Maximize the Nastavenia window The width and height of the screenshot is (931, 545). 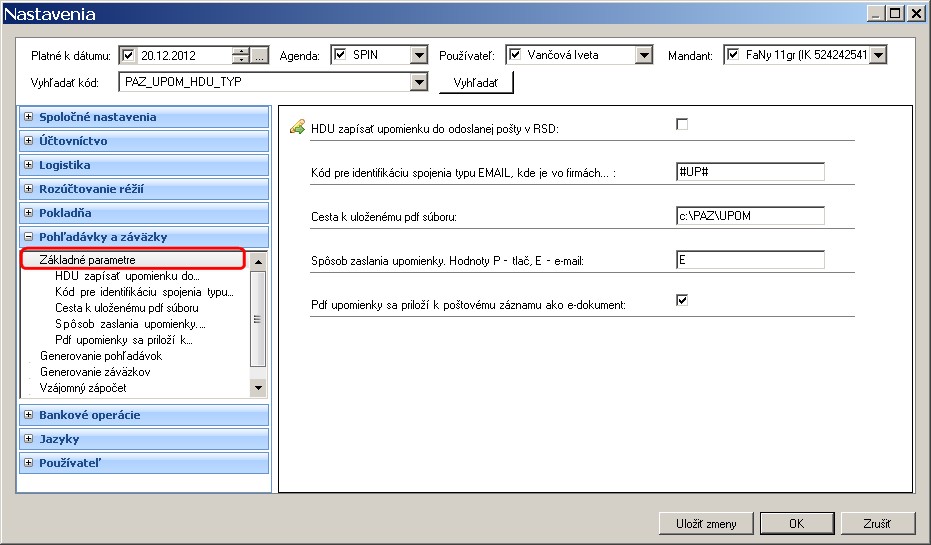pyautogui.click(x=896, y=13)
